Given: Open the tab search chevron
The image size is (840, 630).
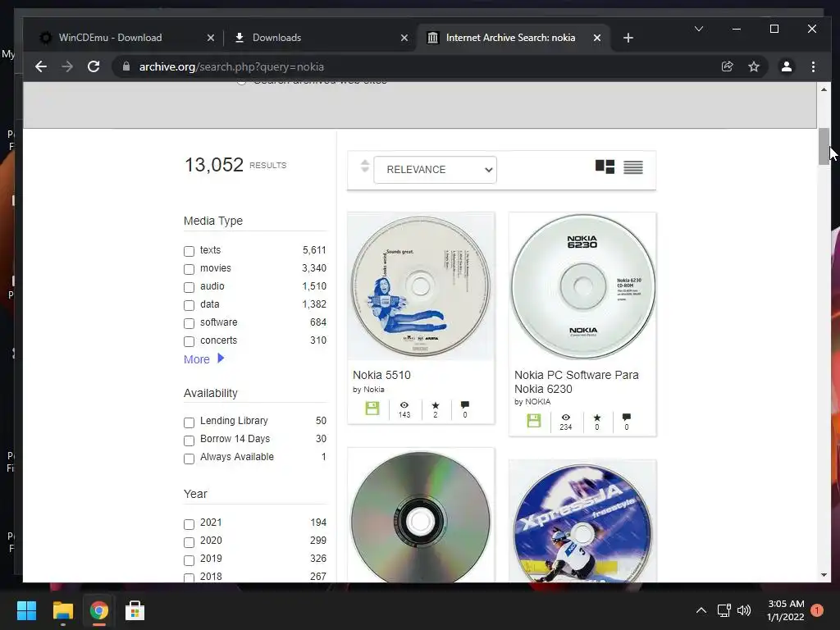Looking at the screenshot, I should [699, 29].
